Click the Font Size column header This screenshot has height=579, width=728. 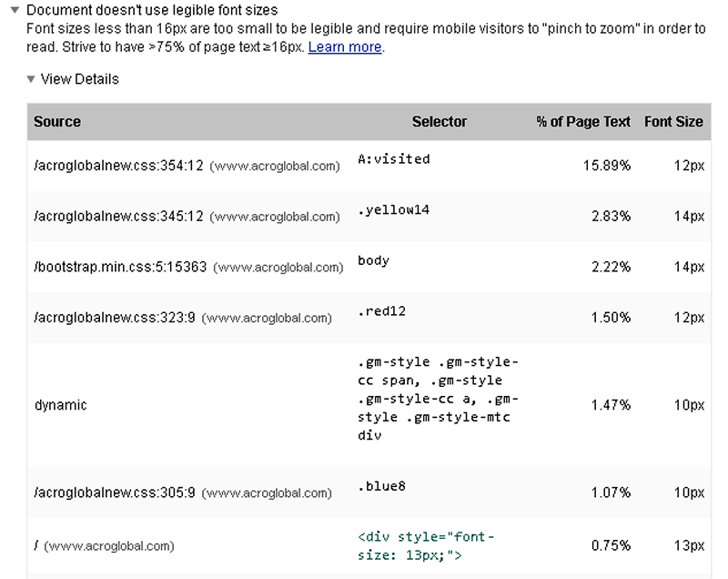673,122
